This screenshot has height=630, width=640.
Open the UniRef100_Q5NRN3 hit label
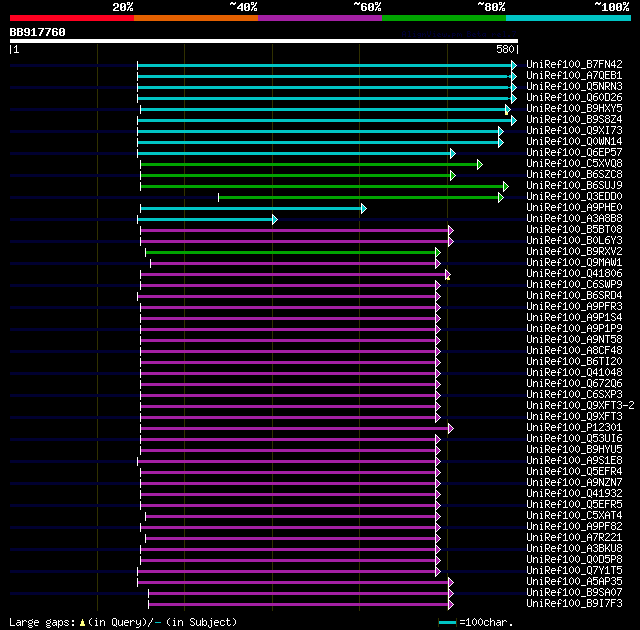point(574,86)
